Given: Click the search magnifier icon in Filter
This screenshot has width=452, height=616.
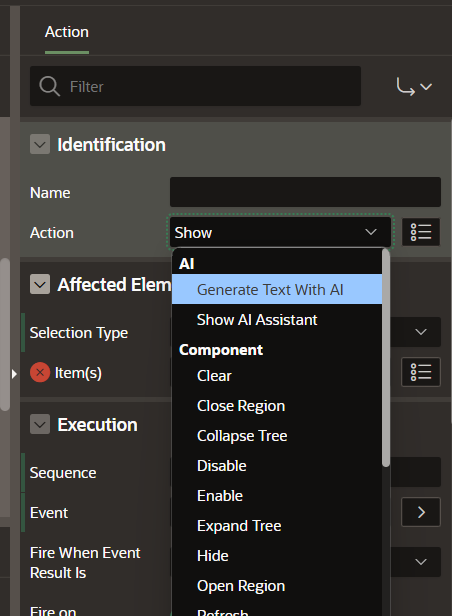Looking at the screenshot, I should (49, 86).
